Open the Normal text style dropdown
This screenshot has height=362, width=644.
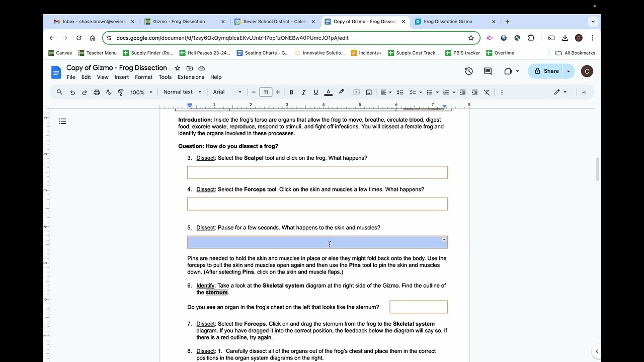click(x=182, y=92)
